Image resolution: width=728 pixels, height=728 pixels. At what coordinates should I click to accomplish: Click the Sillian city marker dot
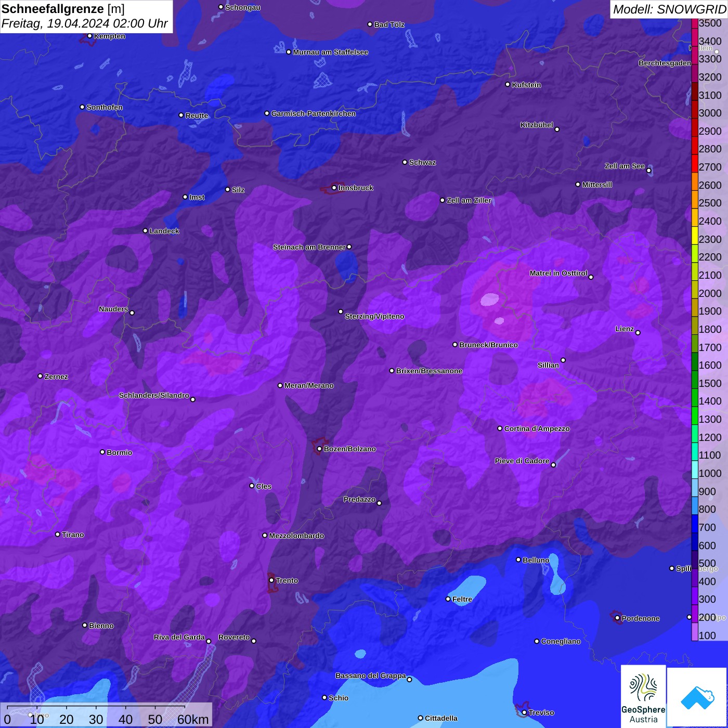[563, 360]
